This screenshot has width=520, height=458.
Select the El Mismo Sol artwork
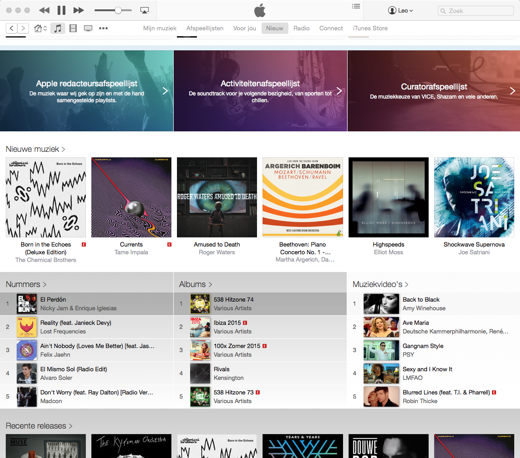[27, 373]
